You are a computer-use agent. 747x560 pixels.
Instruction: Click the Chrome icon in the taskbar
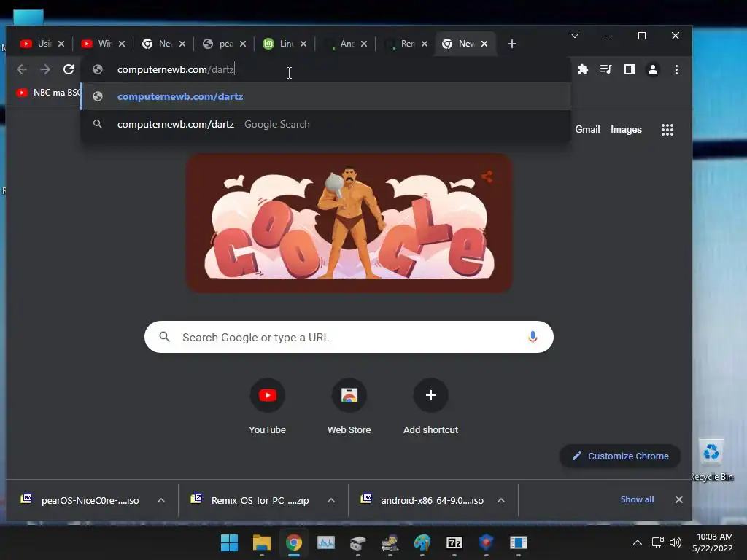[x=294, y=542]
